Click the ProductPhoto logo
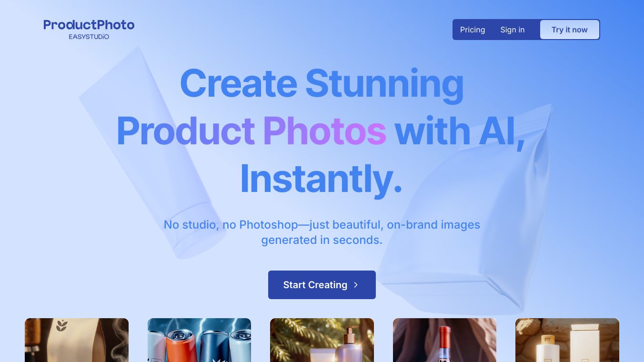 point(89,25)
